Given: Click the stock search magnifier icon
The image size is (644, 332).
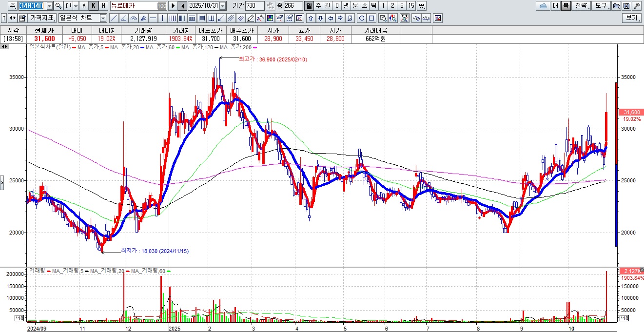Looking at the screenshot, I should pyautogui.click(x=58, y=6).
